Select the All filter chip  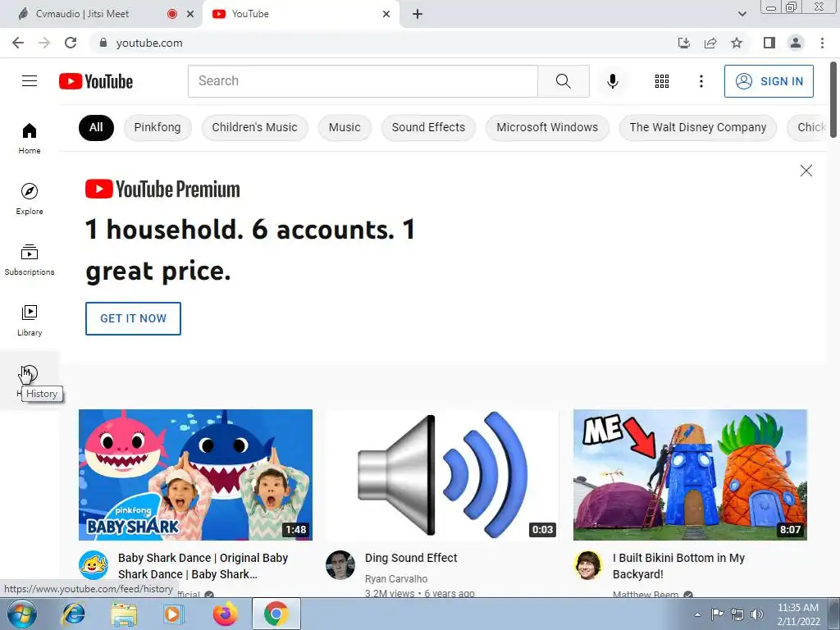(97, 127)
